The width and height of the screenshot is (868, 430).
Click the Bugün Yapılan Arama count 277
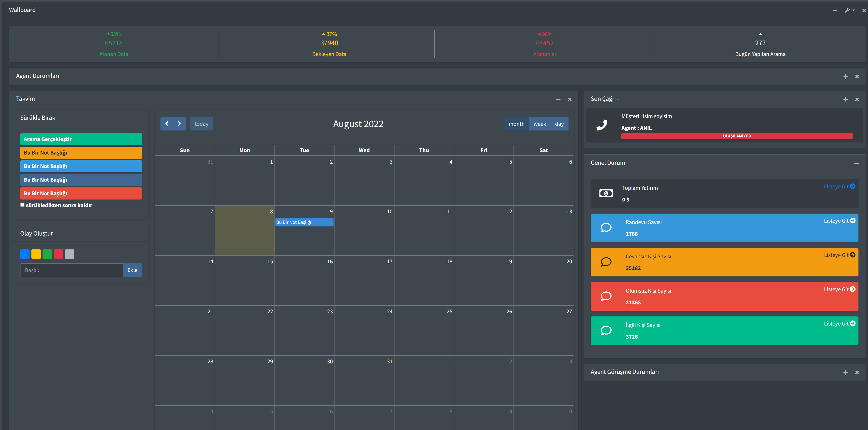[x=760, y=43]
